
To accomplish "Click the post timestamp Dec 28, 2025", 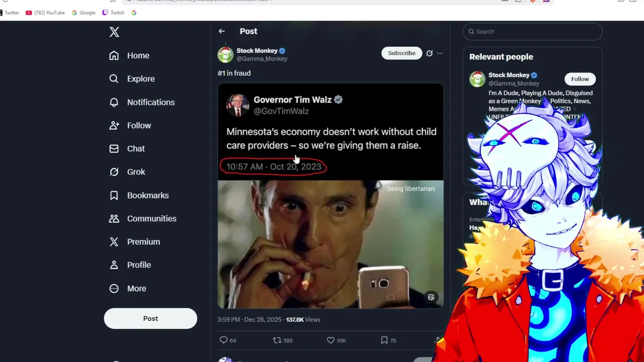I will [250, 320].
